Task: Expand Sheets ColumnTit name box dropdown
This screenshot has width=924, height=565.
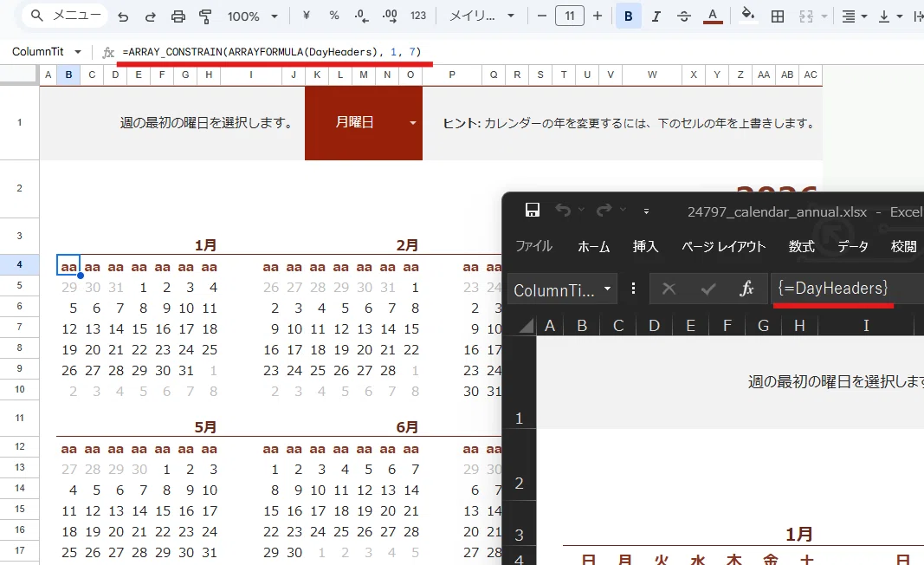Action: [x=78, y=52]
